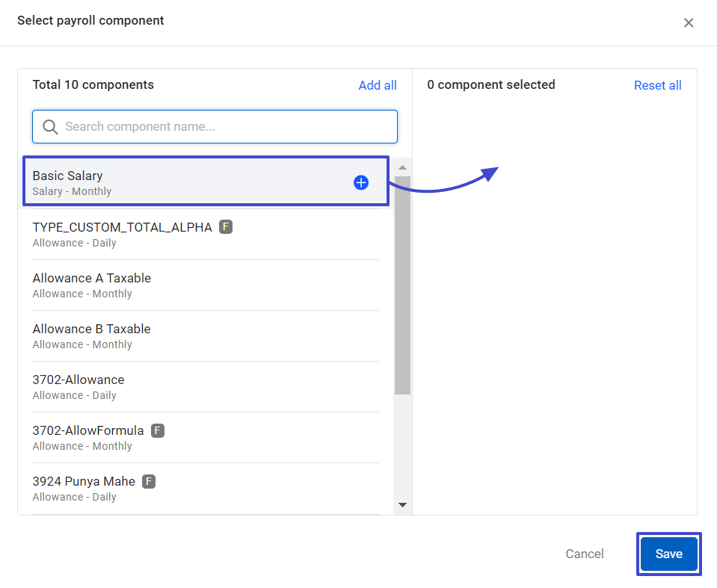Viewport: 717px width, 588px height.
Task: Click the scroll down arrow of component list
Action: [402, 505]
